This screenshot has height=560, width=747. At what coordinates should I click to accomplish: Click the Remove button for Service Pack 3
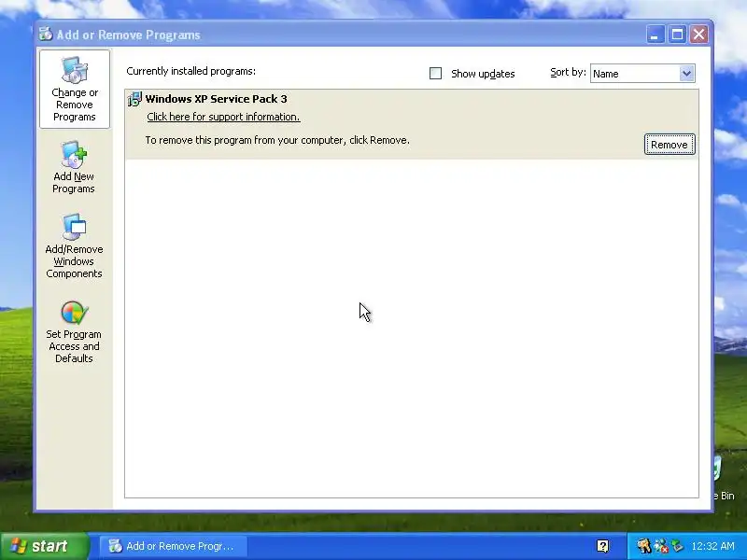(x=669, y=145)
